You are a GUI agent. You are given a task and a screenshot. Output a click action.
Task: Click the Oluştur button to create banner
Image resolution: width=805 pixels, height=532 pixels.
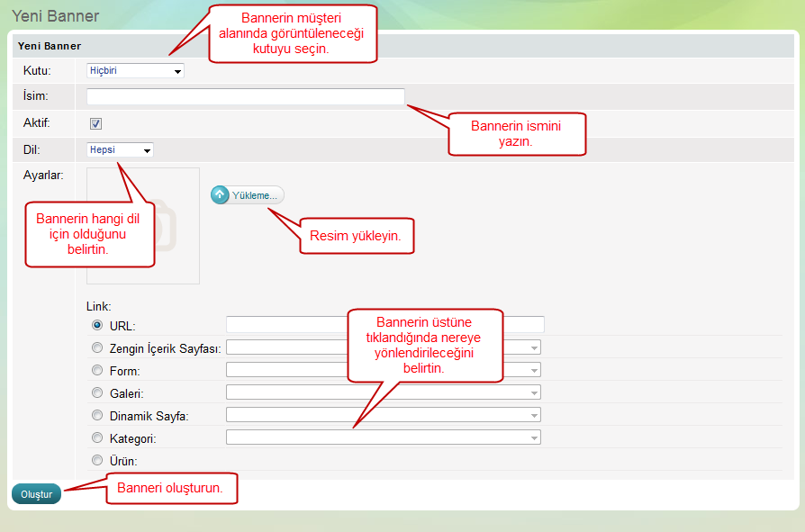tap(36, 494)
